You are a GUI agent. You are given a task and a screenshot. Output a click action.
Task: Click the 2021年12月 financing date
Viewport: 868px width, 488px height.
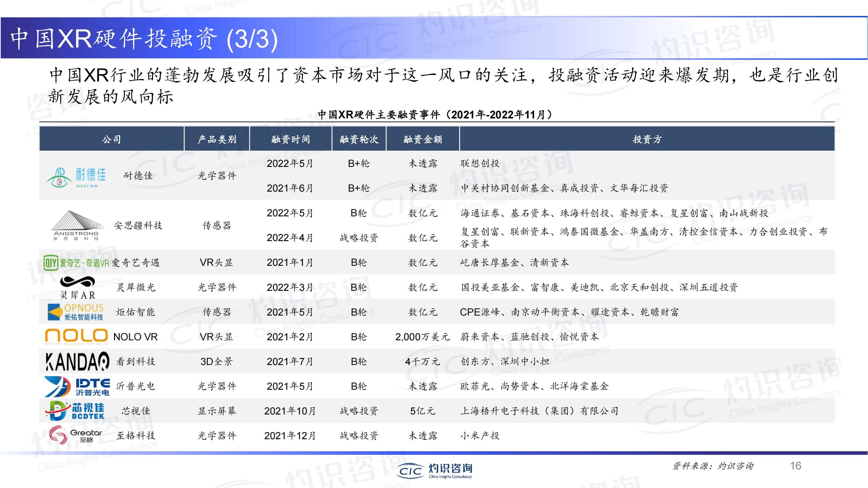pyautogui.click(x=290, y=436)
